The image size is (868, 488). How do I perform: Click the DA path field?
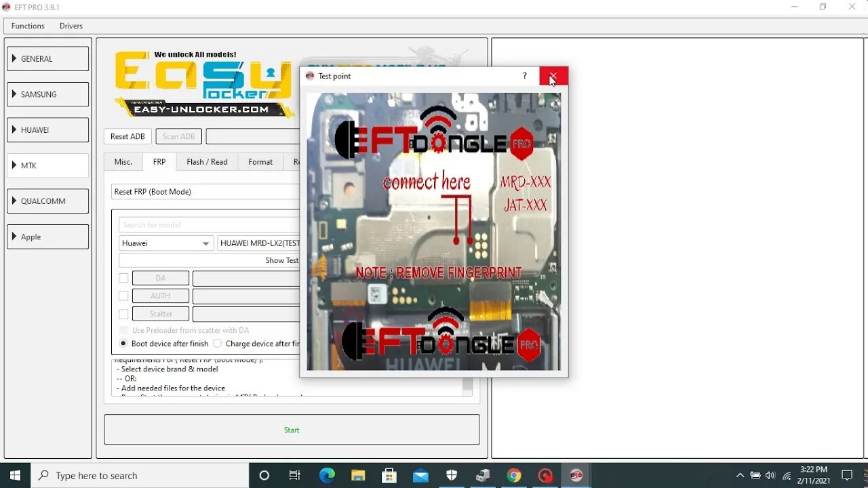246,278
